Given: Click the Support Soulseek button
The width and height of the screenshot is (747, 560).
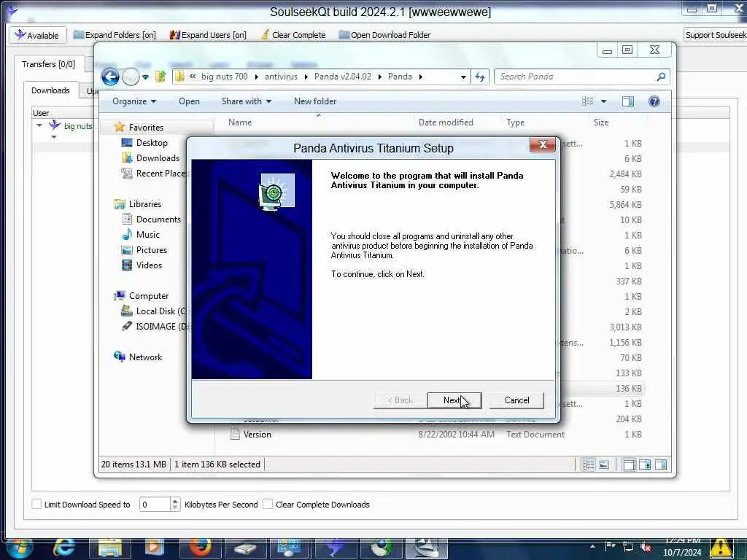Looking at the screenshot, I should click(715, 35).
